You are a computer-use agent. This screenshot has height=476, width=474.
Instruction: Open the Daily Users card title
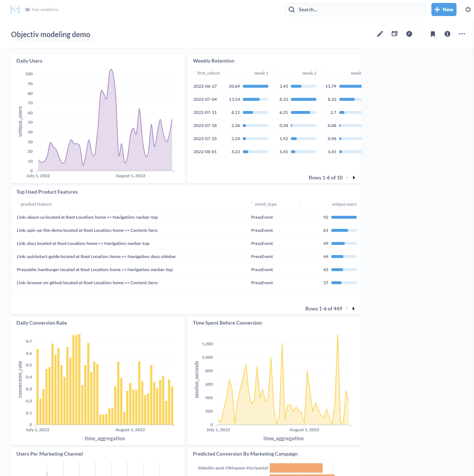pyautogui.click(x=29, y=61)
